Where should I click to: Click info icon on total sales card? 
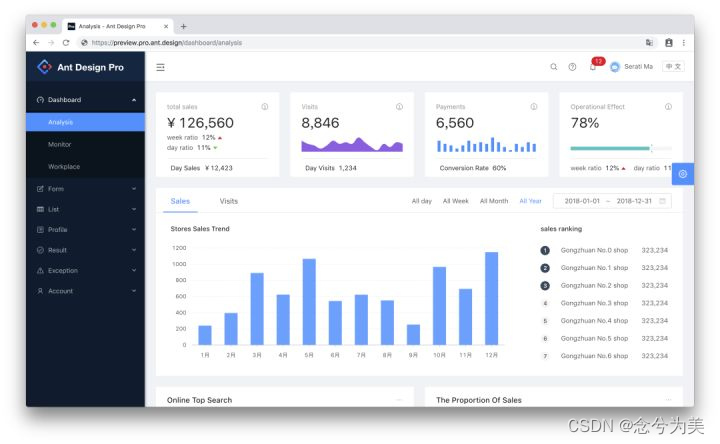tap(265, 107)
